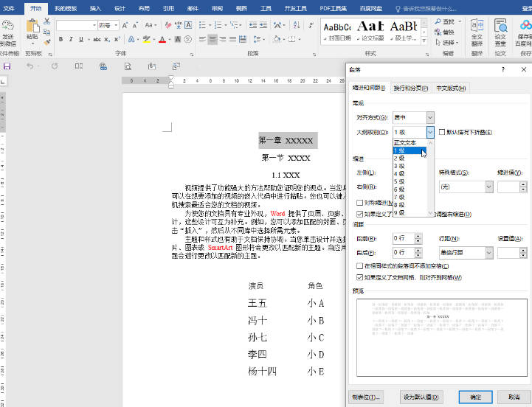Open the alignment dropdown in dialog
Image resolution: width=532 pixels, height=407 pixels.
[x=430, y=118]
